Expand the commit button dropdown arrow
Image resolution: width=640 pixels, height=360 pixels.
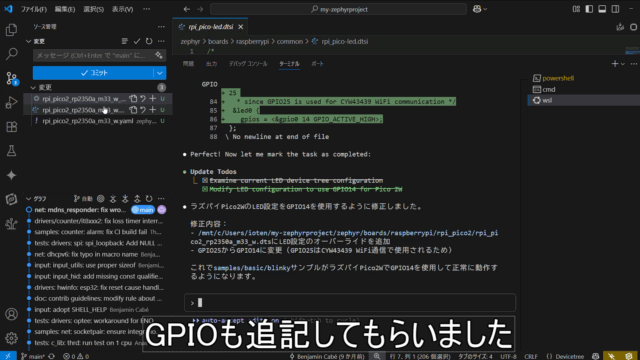click(x=160, y=73)
